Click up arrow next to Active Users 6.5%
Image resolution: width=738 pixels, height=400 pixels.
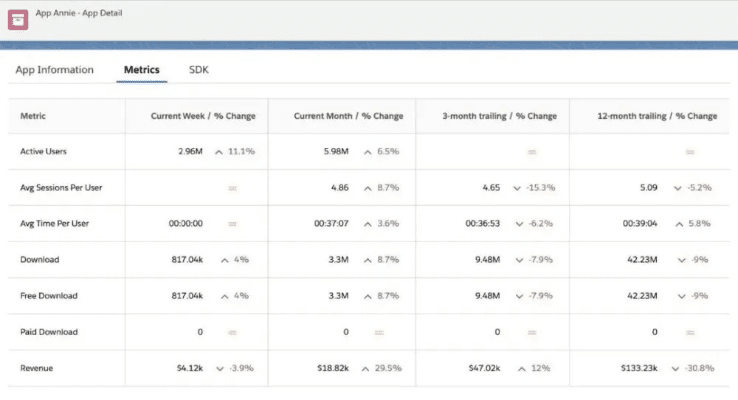[367, 152]
